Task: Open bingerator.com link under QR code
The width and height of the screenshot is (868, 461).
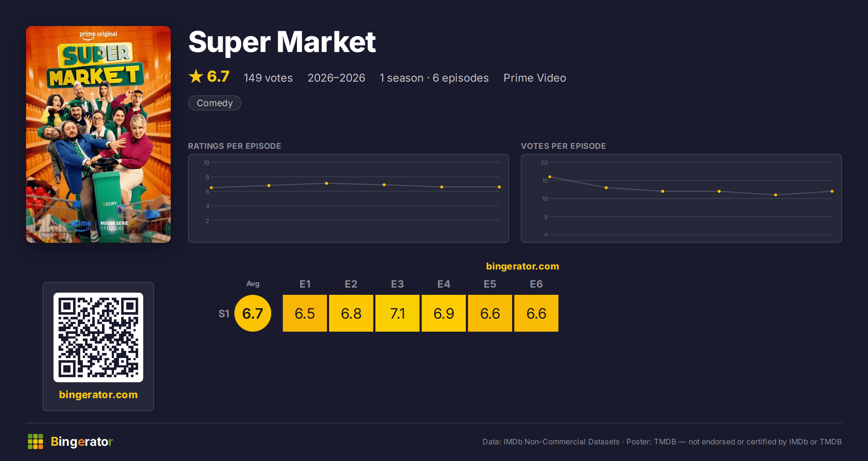Action: coord(98,395)
